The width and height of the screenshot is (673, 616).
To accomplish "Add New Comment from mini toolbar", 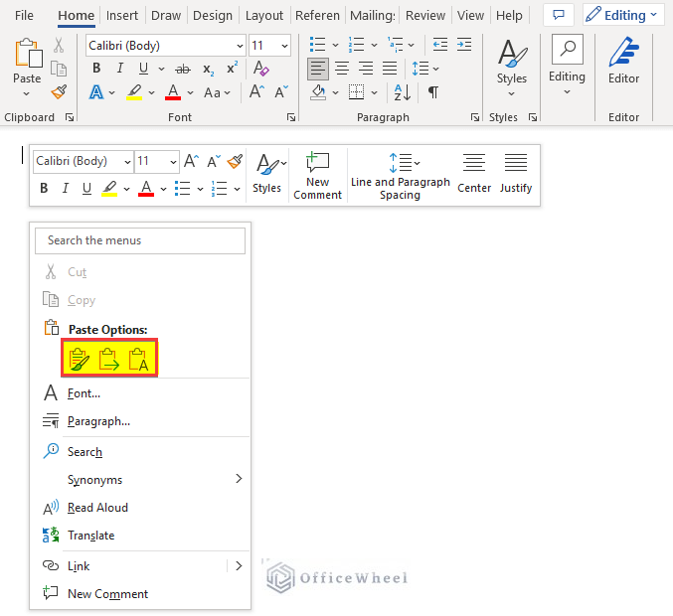I will coord(318,176).
